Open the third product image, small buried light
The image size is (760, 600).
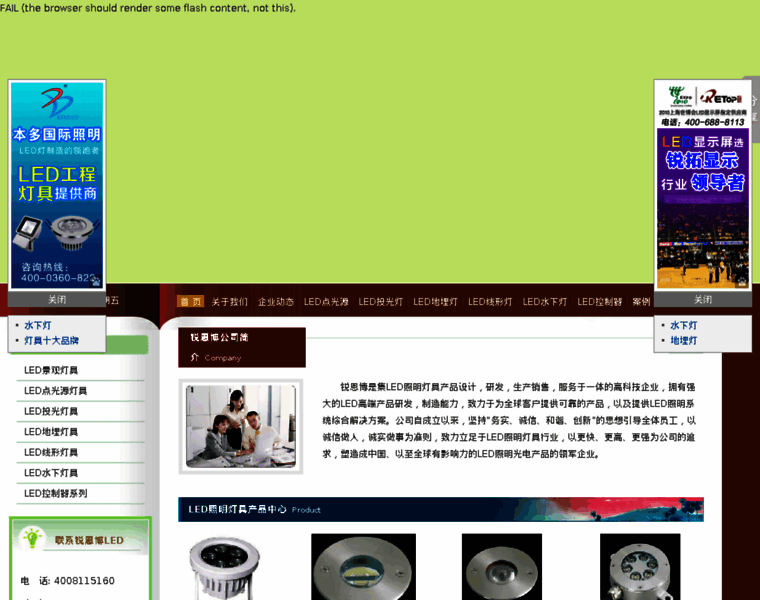pyautogui.click(x=502, y=567)
